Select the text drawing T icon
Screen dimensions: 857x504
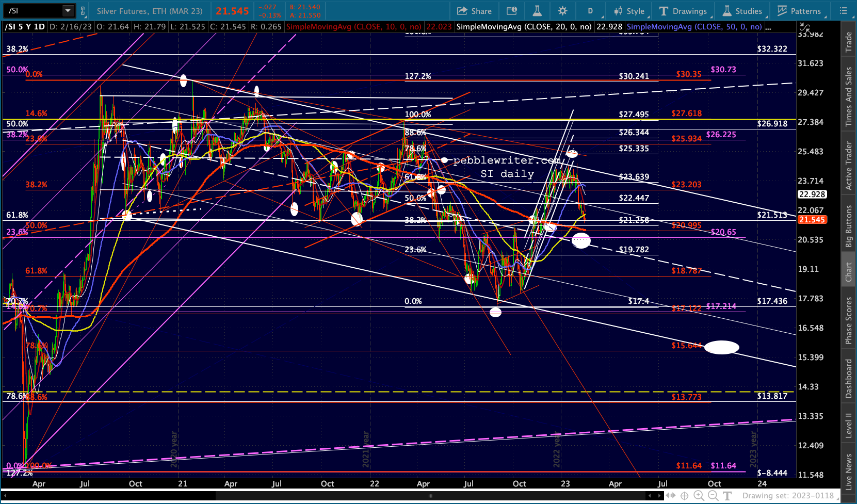(727, 496)
